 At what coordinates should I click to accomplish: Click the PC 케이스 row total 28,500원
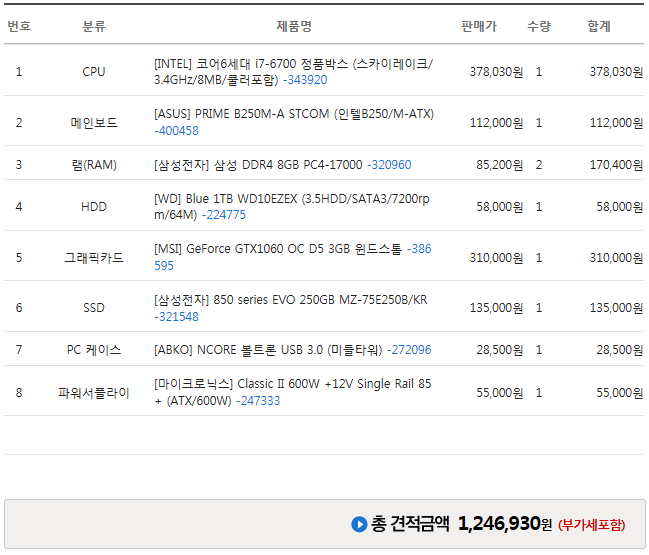[620, 350]
